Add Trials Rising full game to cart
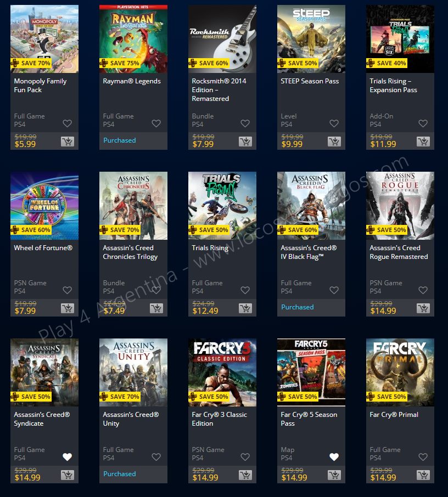The image size is (448, 497). click(245, 308)
